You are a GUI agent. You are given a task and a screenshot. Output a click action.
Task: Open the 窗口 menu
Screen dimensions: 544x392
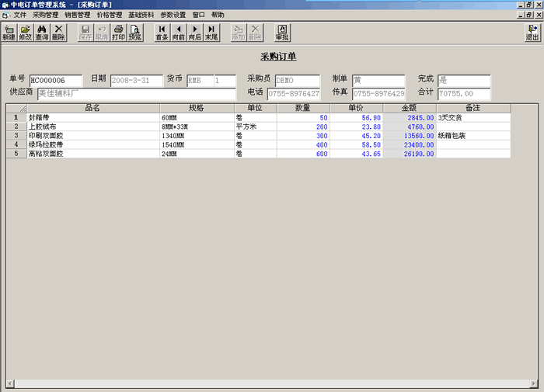tap(198, 15)
